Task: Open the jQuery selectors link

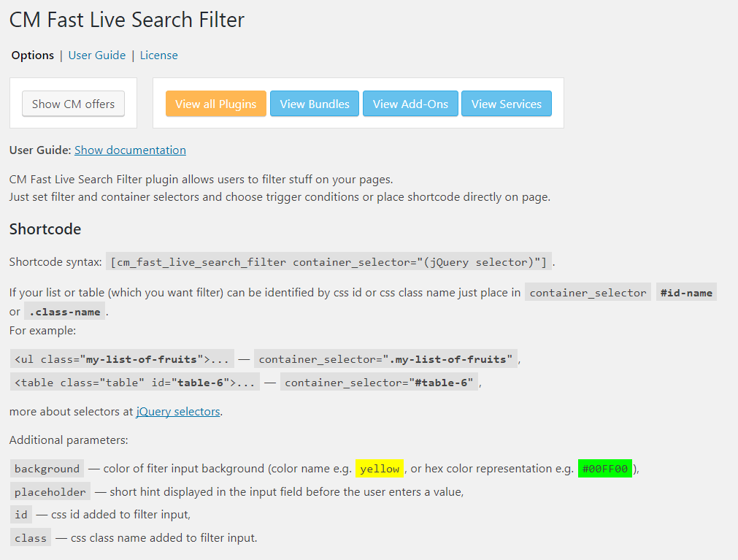Action: coord(177,411)
